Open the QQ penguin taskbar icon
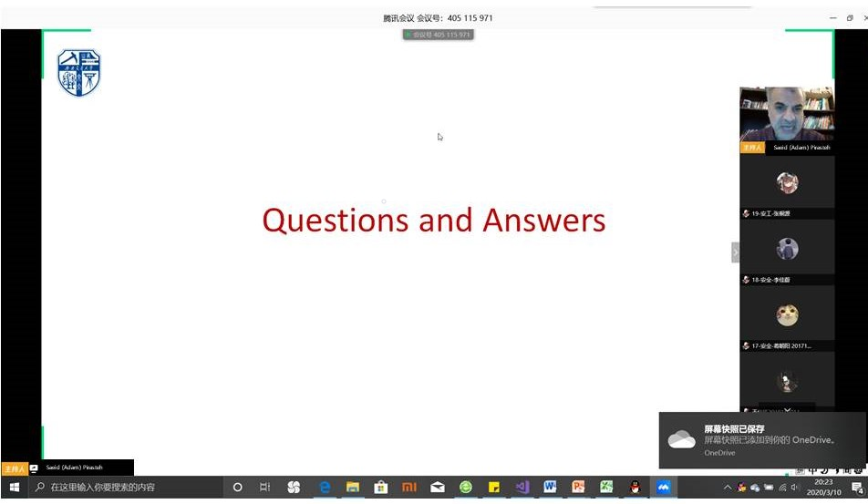868x504 pixels. tap(635, 488)
